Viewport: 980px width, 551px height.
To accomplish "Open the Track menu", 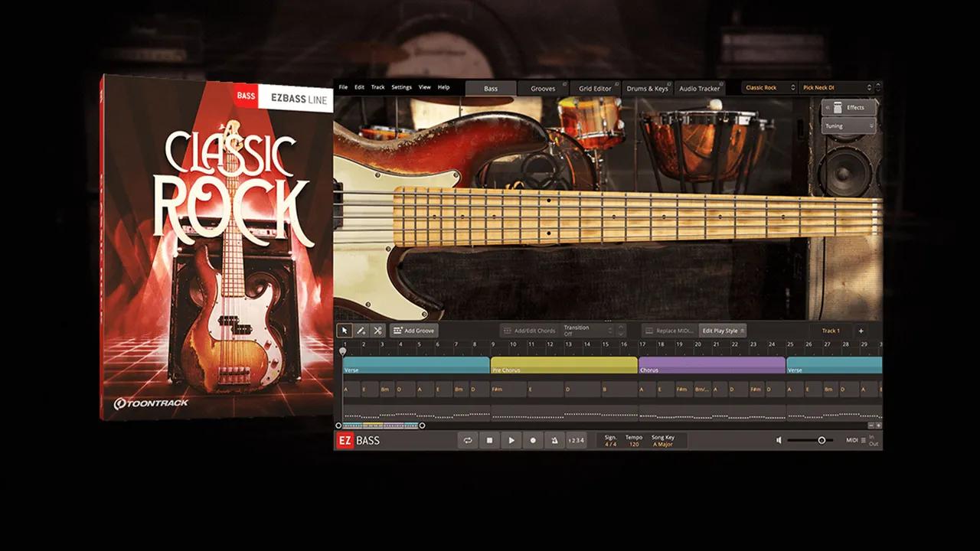I will 378,87.
